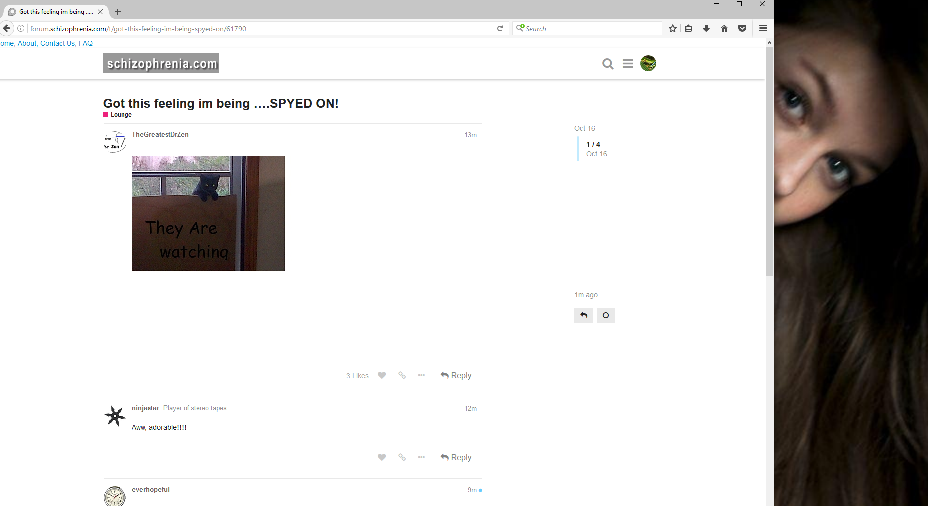Open ninjastar username link
Screen dimensions: 928x506
tap(145, 408)
